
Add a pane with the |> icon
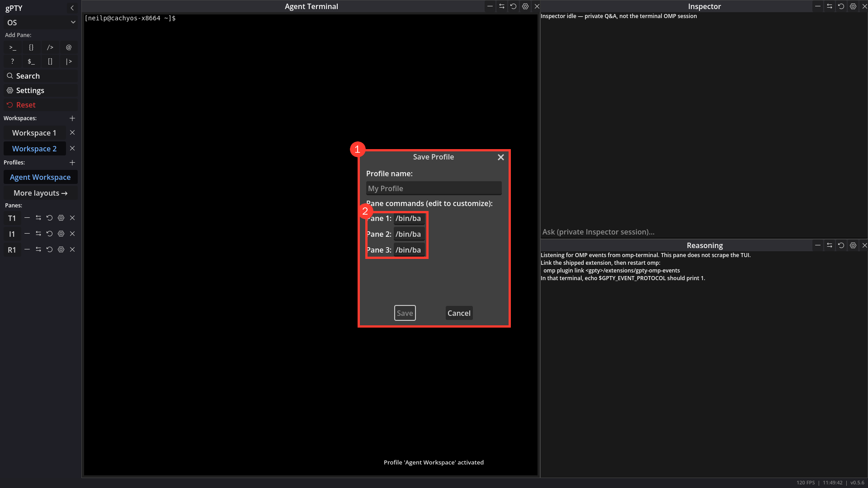(x=69, y=61)
